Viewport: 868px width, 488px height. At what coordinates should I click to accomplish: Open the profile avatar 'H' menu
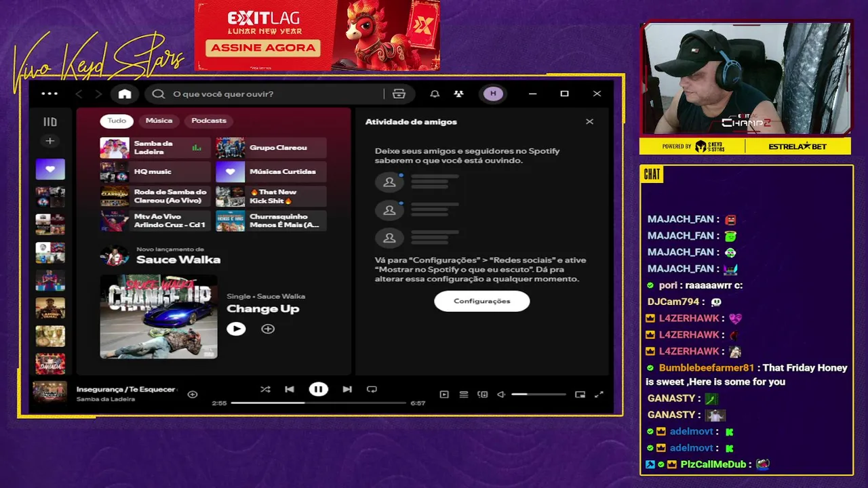493,94
